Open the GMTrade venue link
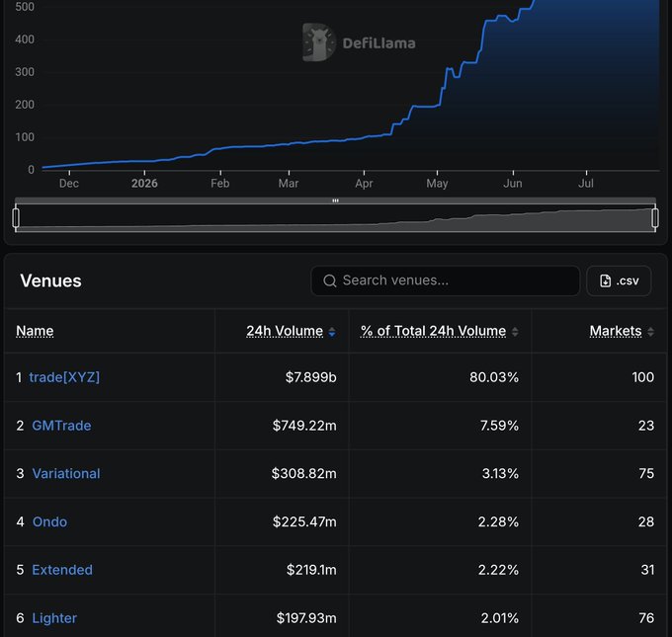672x637 pixels. (x=61, y=426)
